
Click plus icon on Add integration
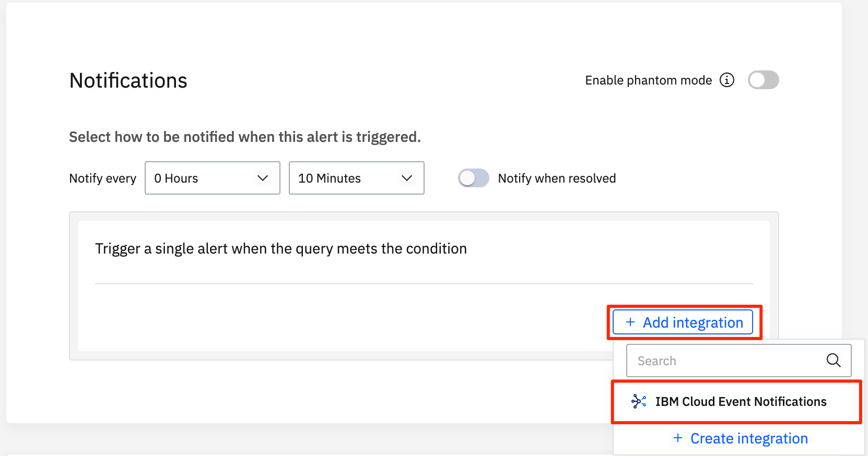pyautogui.click(x=630, y=322)
